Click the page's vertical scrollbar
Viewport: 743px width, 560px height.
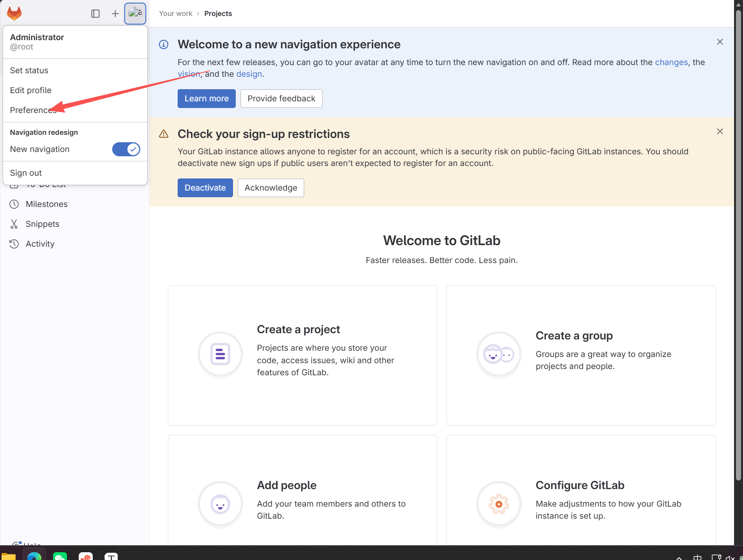tap(738, 246)
